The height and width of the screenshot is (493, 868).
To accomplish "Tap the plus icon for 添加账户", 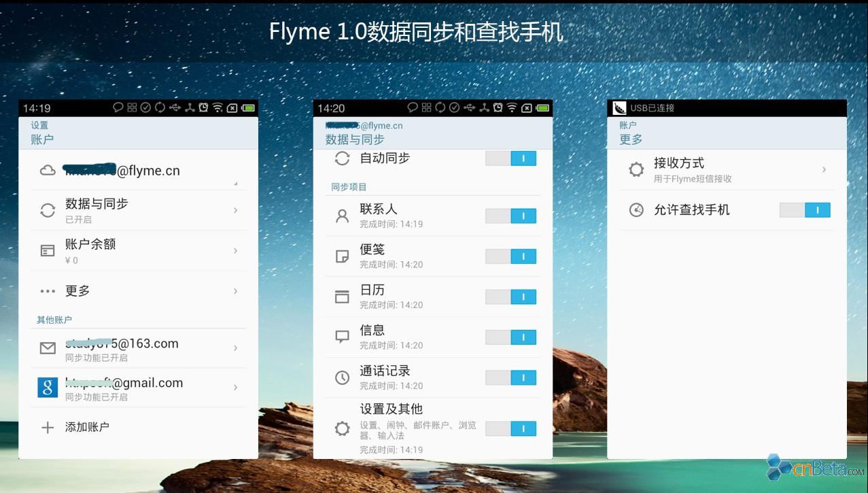I will pos(48,428).
